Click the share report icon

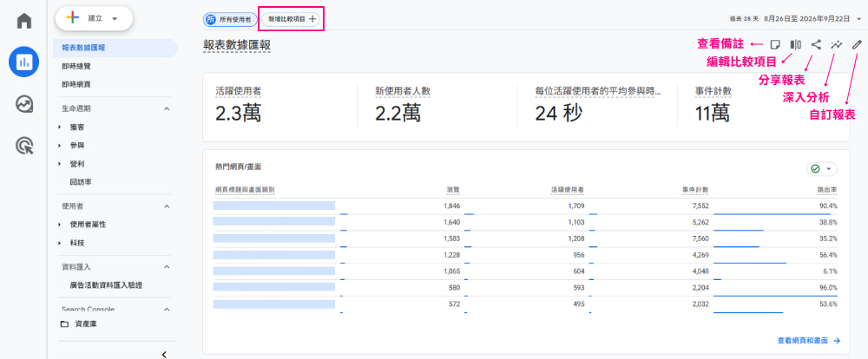816,45
